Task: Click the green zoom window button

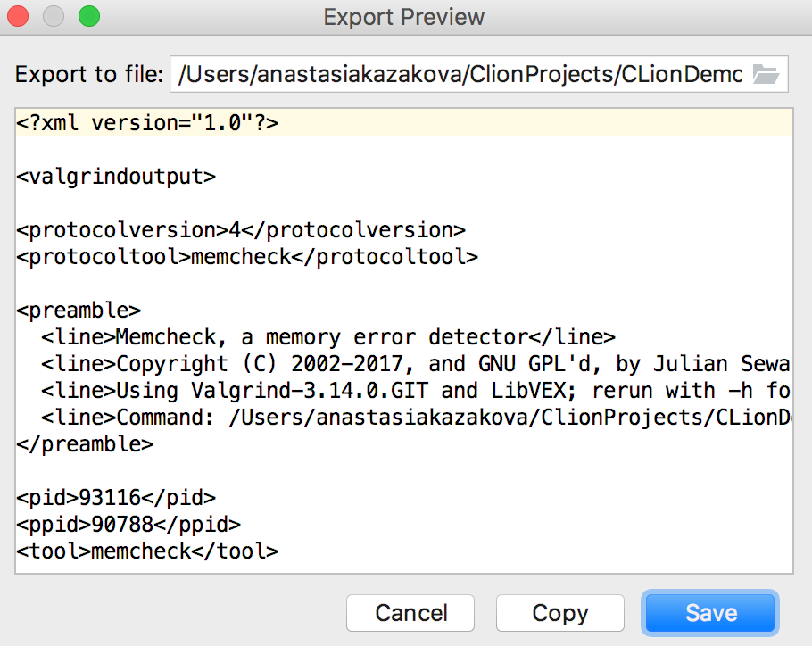Action: [89, 16]
